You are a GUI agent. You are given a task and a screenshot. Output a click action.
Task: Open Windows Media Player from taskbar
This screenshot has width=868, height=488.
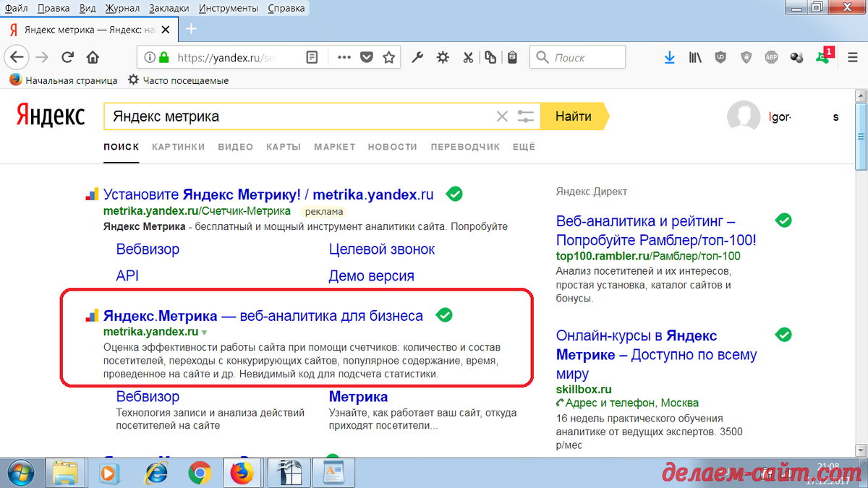point(111,473)
